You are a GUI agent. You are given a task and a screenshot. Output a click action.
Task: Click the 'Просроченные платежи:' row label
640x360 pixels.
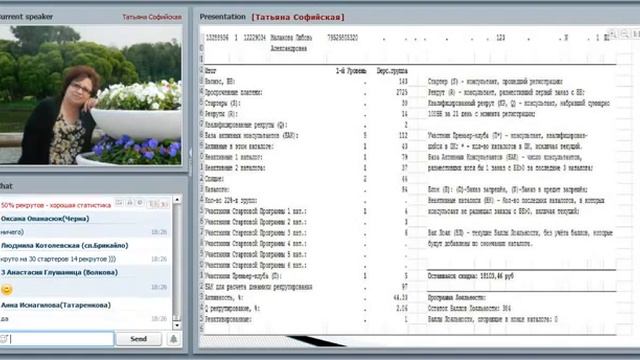point(233,92)
